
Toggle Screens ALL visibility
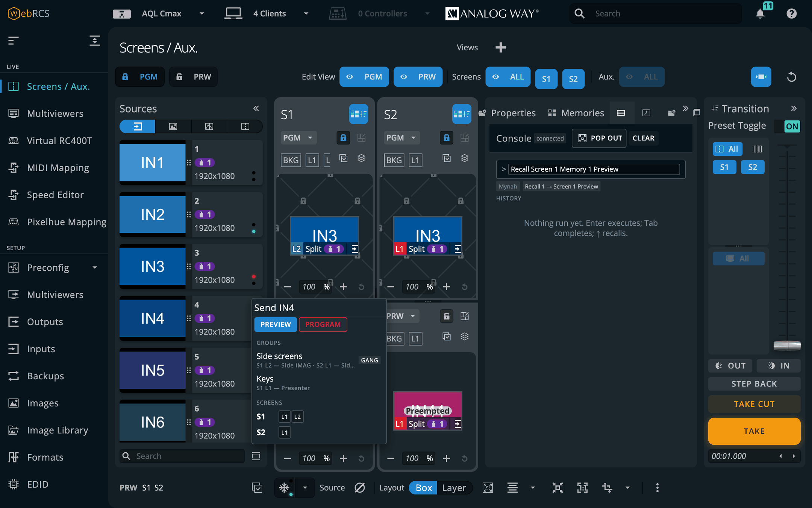click(508, 77)
